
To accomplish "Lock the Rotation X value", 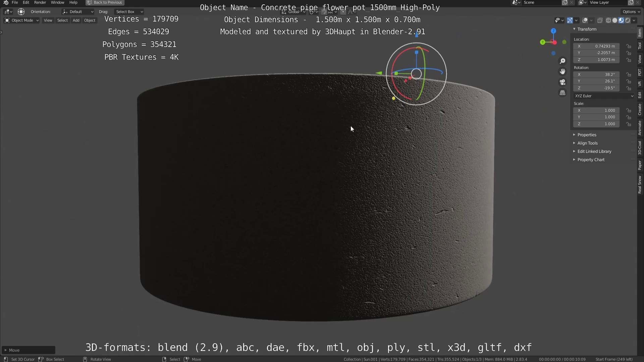I will coord(629,74).
